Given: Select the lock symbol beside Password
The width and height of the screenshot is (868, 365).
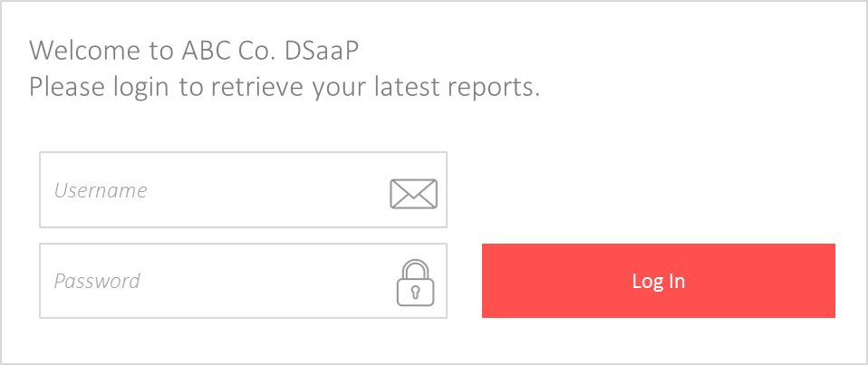Looking at the screenshot, I should (416, 283).
